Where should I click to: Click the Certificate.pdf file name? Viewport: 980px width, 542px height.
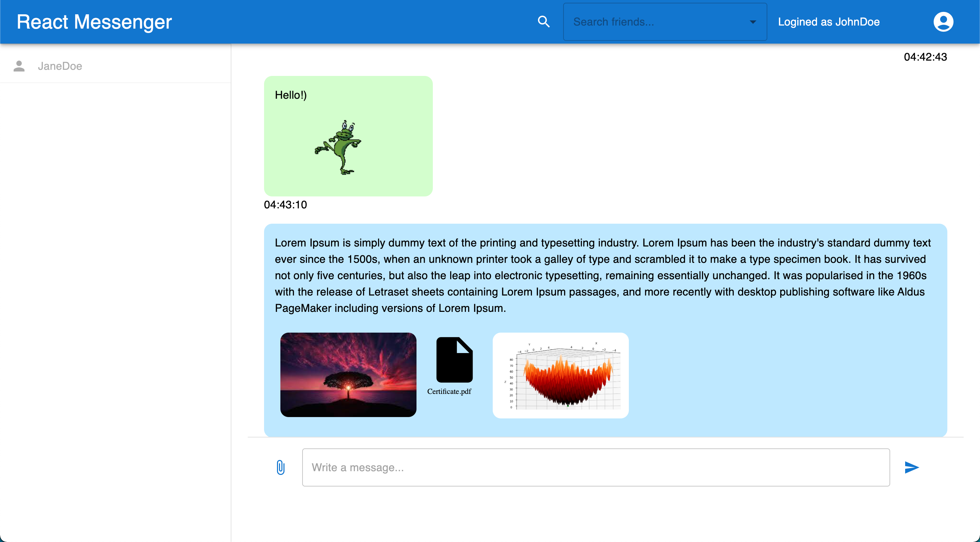pyautogui.click(x=449, y=391)
